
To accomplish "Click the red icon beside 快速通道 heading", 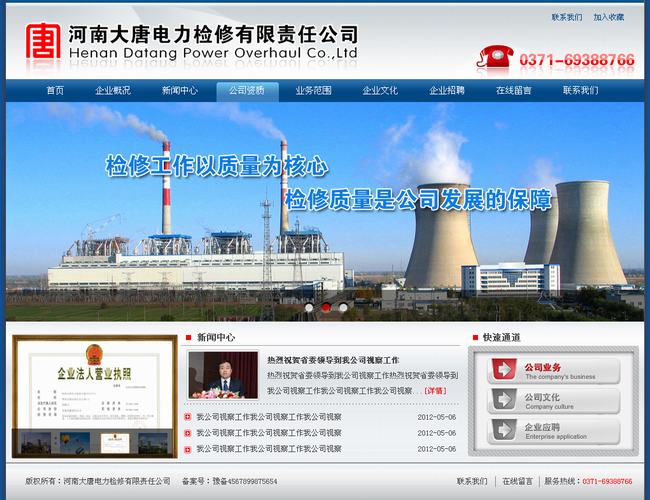I will 474,338.
